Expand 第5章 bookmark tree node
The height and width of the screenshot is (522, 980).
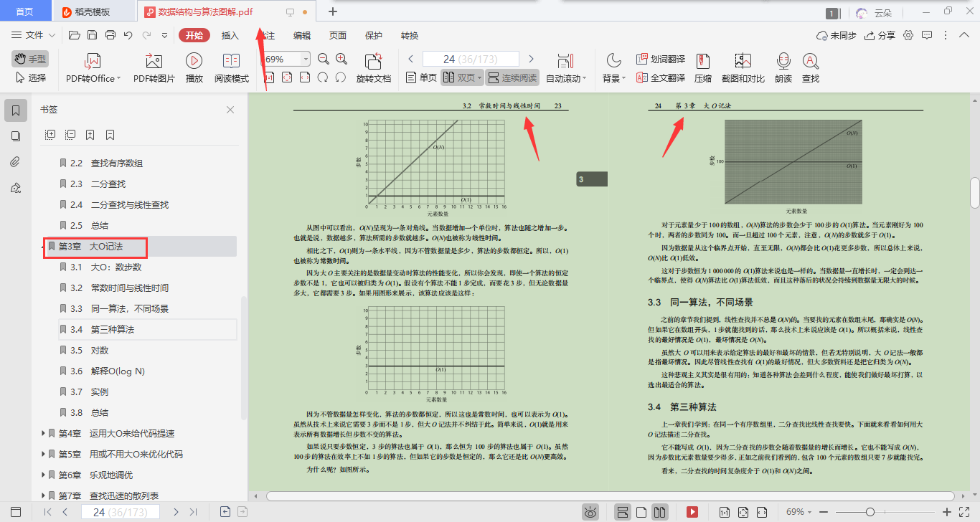click(44, 454)
